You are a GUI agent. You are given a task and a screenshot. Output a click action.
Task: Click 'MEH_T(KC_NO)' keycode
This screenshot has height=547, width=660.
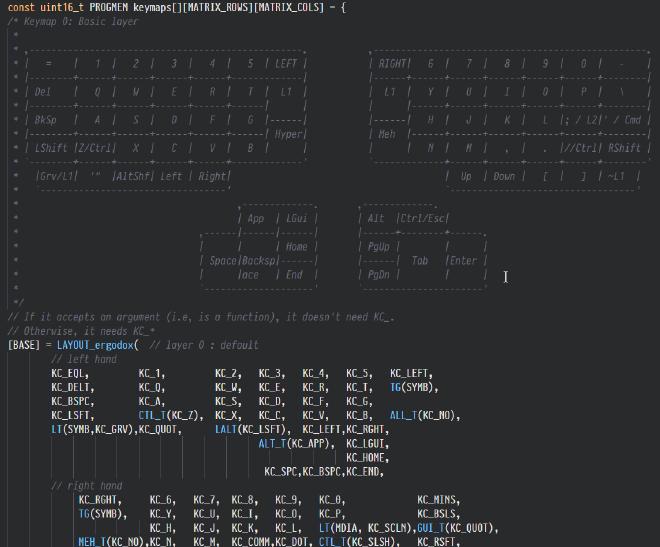[114, 542]
